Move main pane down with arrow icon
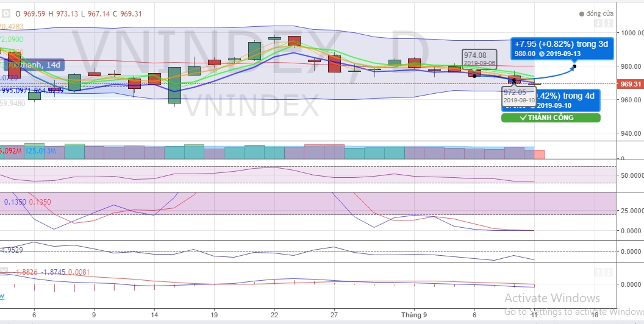This screenshot has width=644, height=324. click(x=598, y=23)
